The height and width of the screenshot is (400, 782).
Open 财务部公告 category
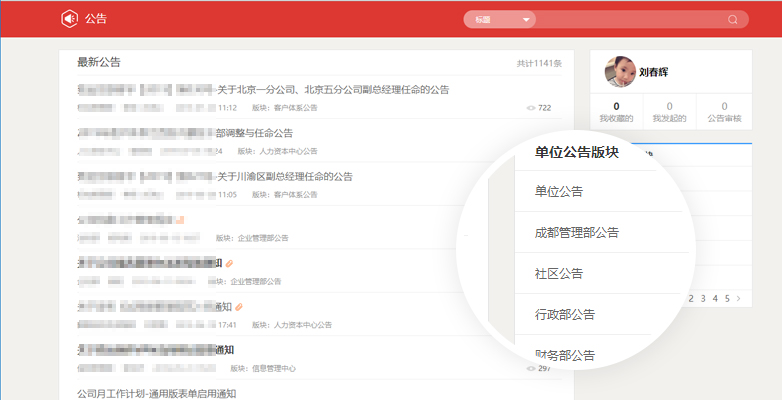(565, 355)
